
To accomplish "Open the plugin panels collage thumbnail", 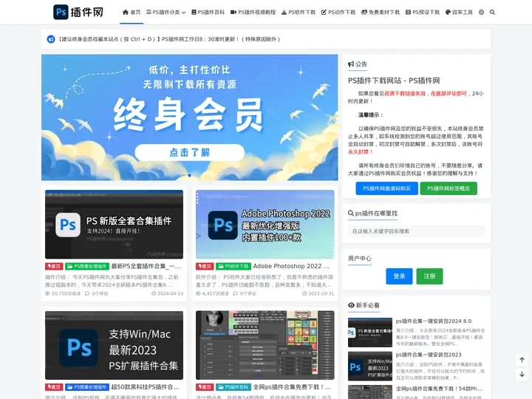I will pos(265,345).
